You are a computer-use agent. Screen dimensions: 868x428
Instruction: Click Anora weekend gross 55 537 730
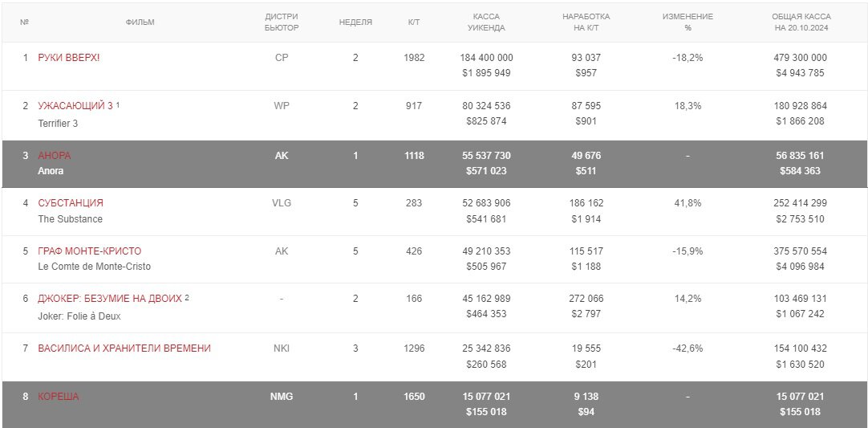(x=486, y=156)
